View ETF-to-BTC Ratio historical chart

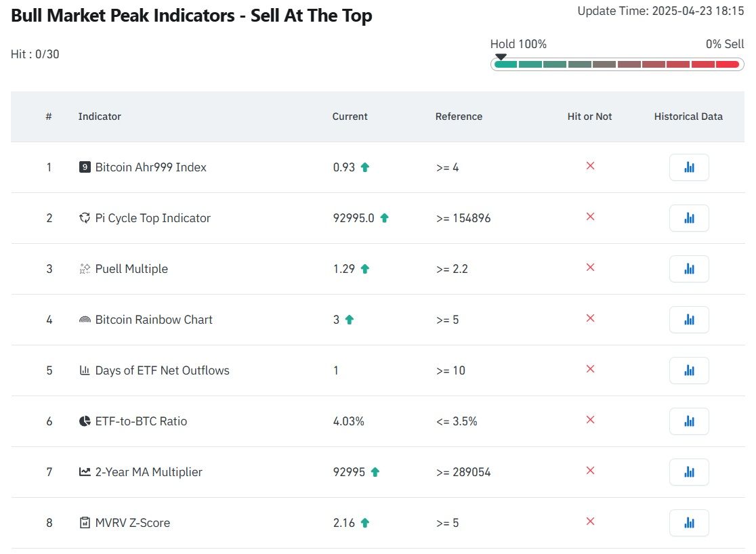point(689,421)
